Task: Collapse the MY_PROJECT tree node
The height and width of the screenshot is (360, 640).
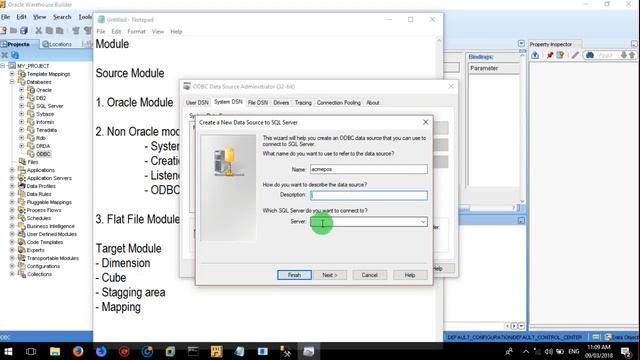Action: 3,66
